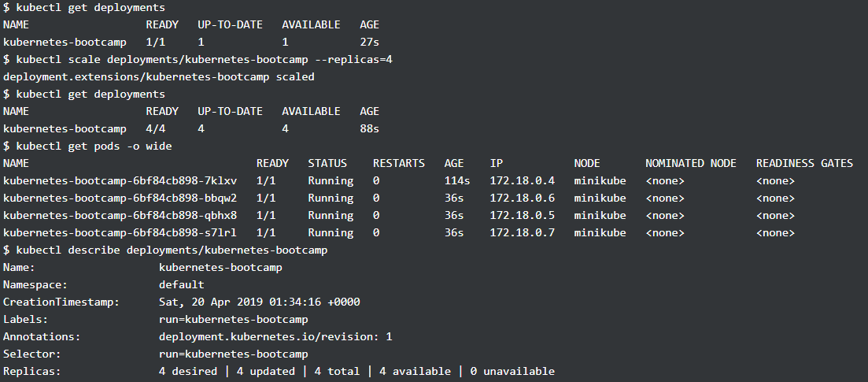Click the 'CreationTimestamp:' field label
The width and height of the screenshot is (868, 382).
click(x=61, y=302)
